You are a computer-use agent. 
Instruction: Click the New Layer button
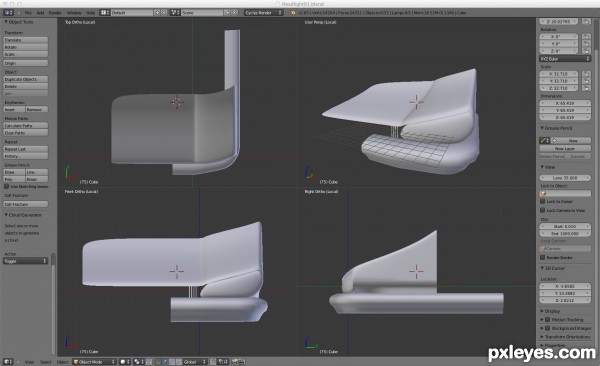pyautogui.click(x=565, y=149)
